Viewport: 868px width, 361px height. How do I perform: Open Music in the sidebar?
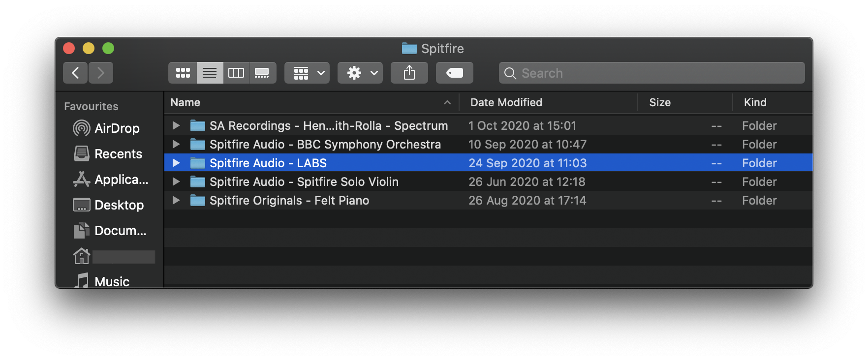click(x=101, y=281)
